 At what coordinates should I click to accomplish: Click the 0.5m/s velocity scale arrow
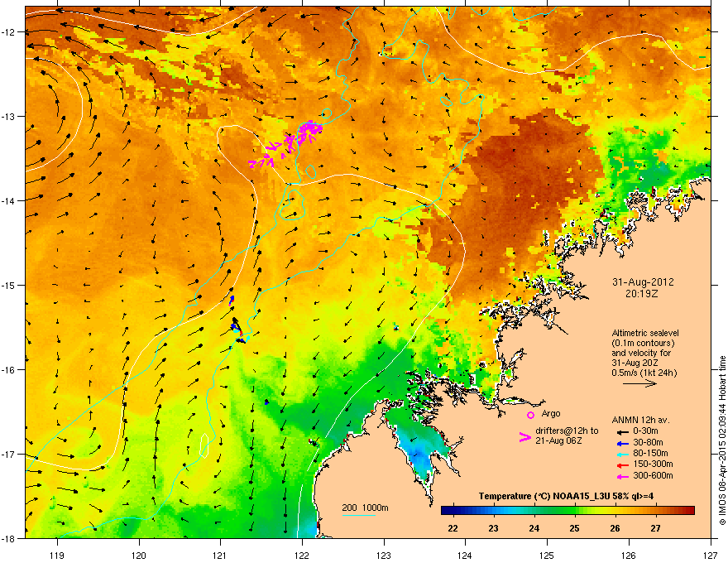pyautogui.click(x=639, y=383)
